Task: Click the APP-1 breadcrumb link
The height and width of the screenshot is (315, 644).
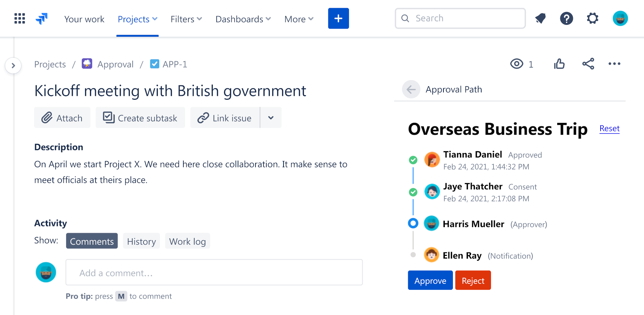Action: tap(175, 64)
